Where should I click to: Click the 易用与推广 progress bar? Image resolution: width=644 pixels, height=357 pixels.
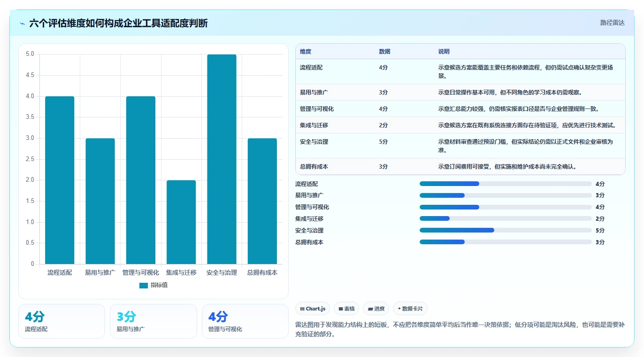(506, 195)
